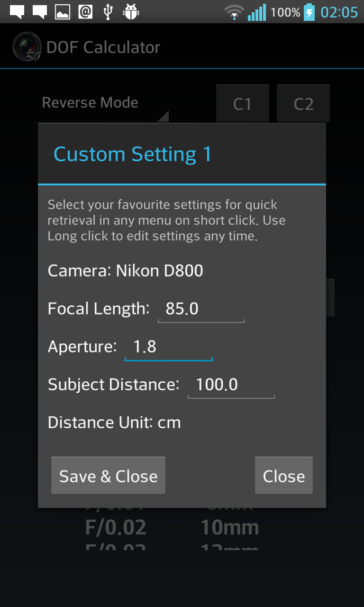Tap the Android debug bug icon
Viewport: 364px width, 607px height.
(x=130, y=12)
